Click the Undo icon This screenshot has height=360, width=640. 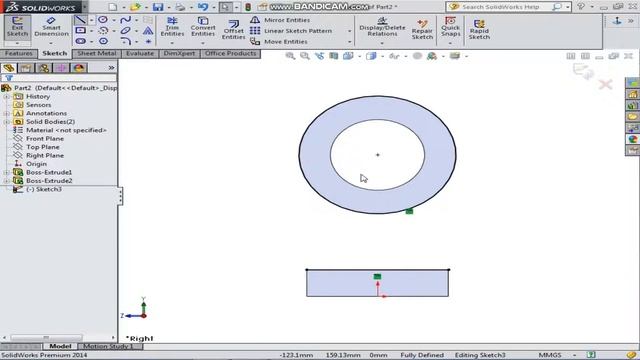[203, 7]
